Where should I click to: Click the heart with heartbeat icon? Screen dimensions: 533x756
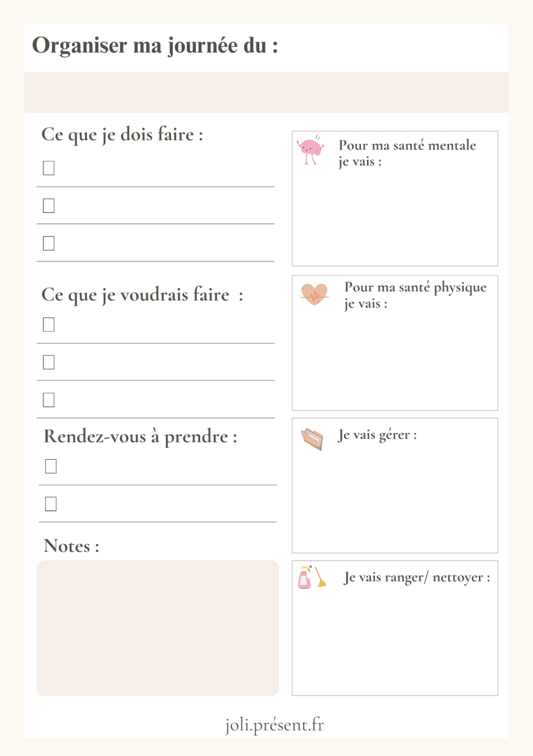click(314, 294)
